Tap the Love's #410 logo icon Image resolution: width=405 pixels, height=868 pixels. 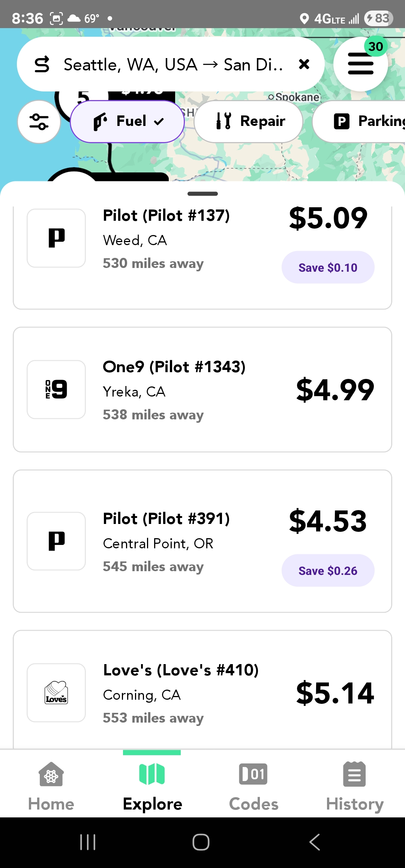click(56, 693)
